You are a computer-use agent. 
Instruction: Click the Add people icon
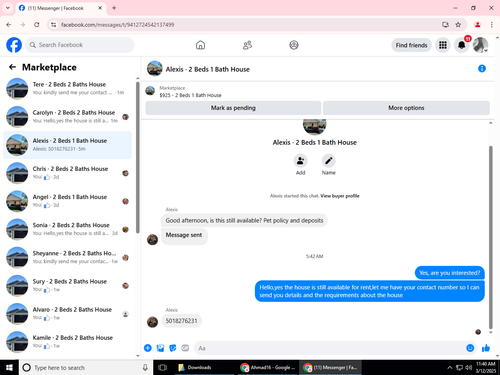point(300,161)
